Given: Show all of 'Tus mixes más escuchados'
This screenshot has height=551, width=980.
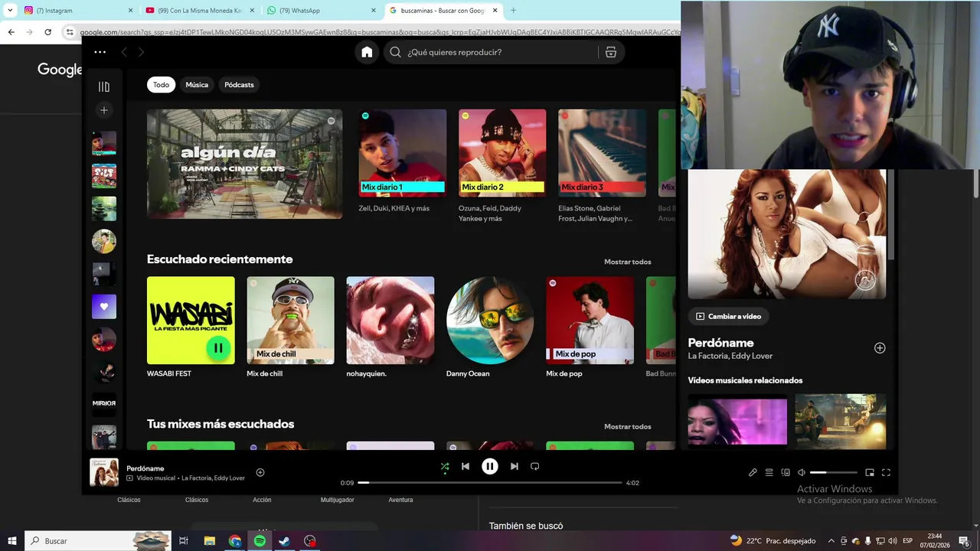Looking at the screenshot, I should click(627, 426).
